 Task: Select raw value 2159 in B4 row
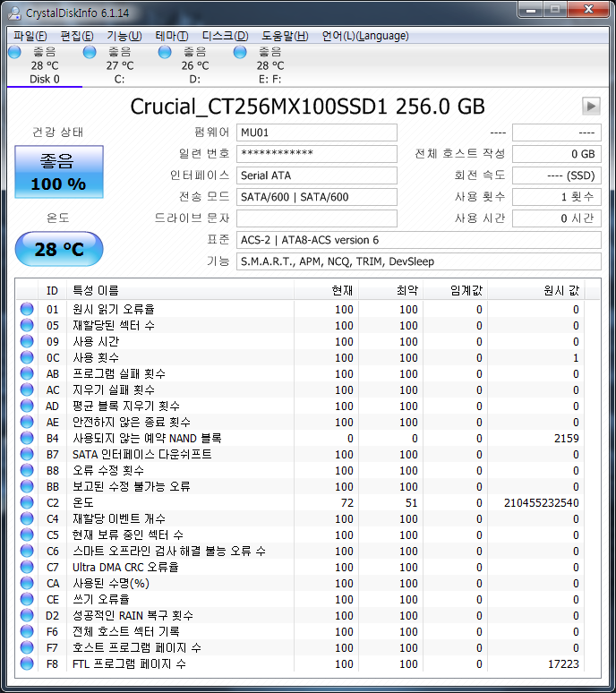(567, 439)
